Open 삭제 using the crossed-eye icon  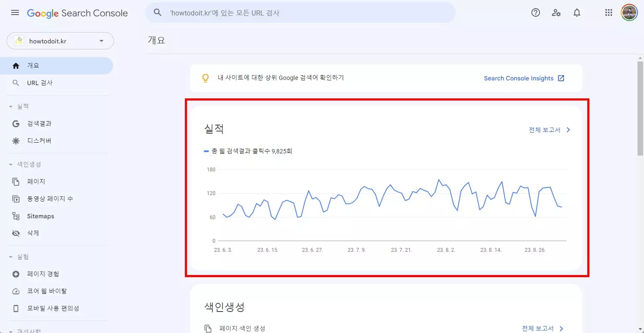click(x=16, y=233)
